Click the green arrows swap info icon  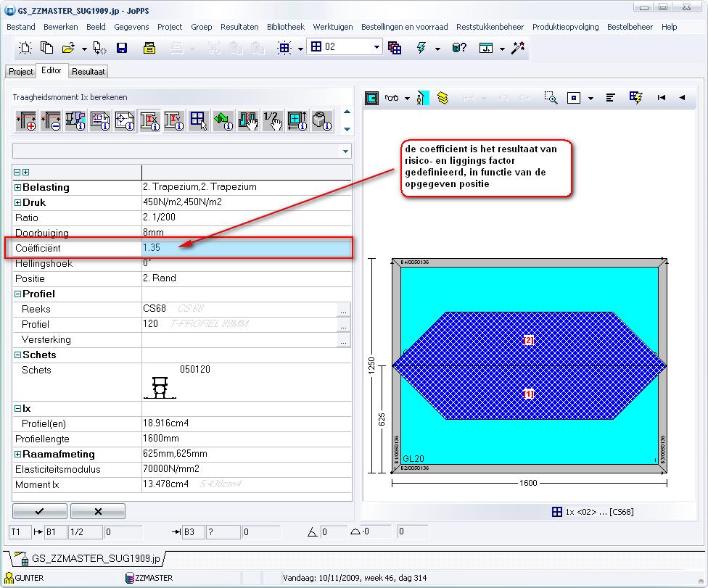[x=223, y=121]
